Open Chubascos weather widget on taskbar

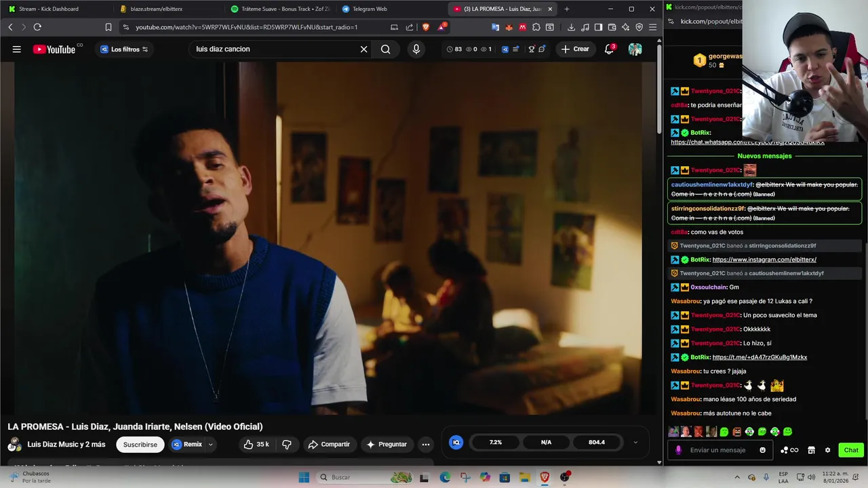31,477
